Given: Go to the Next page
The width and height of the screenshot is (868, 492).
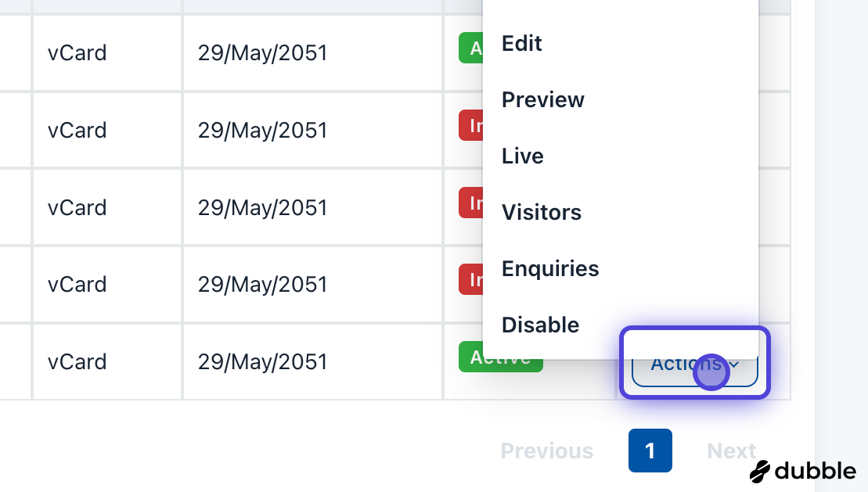Looking at the screenshot, I should tap(731, 451).
